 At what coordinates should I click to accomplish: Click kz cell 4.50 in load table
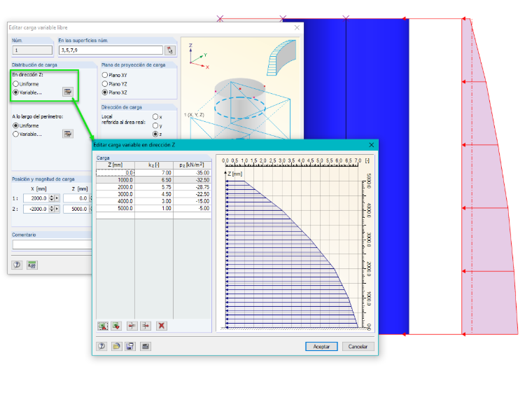[x=154, y=194]
